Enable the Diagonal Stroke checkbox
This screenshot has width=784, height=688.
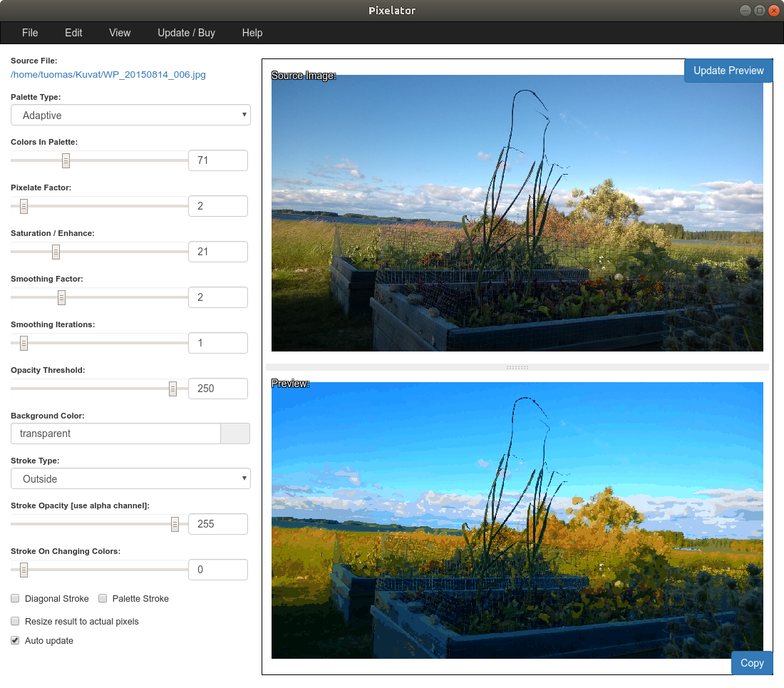coord(15,598)
